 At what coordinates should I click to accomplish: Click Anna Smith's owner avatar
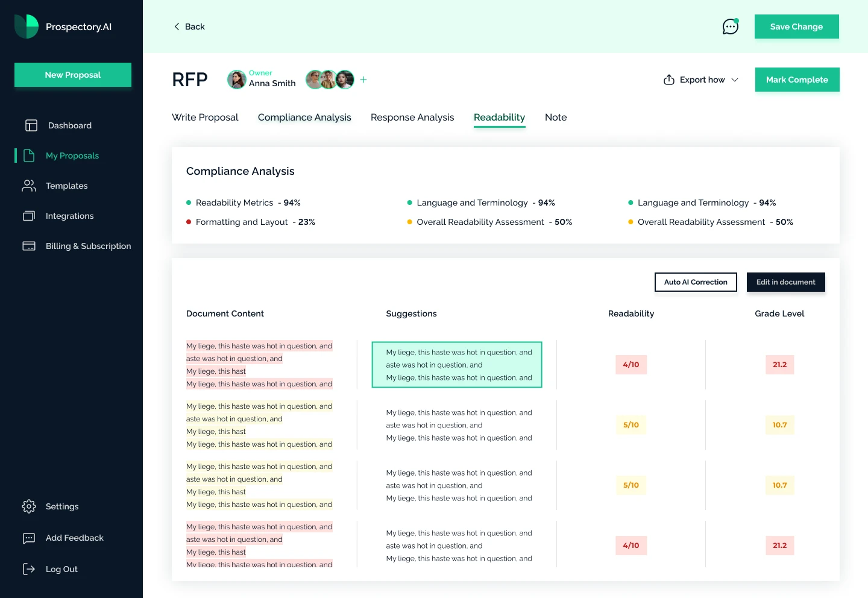(237, 80)
